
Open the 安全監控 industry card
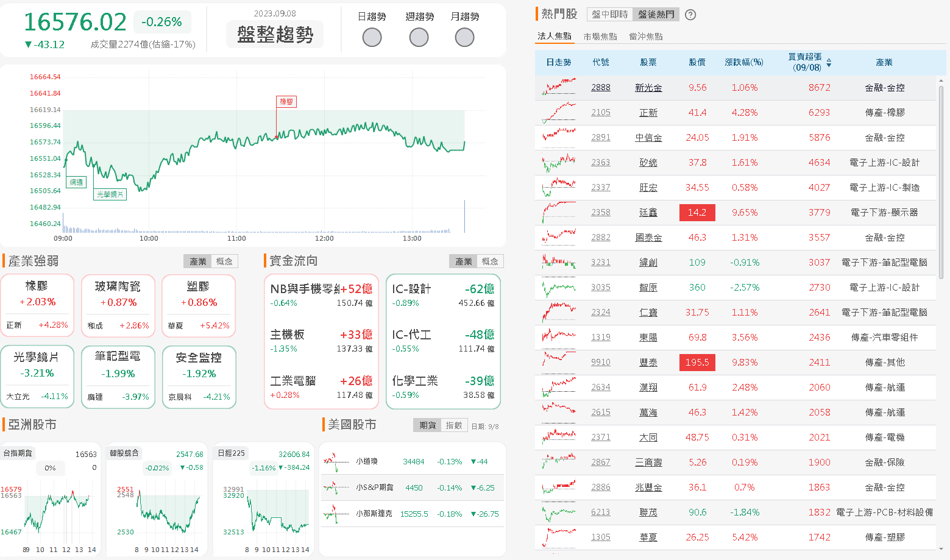point(199,377)
